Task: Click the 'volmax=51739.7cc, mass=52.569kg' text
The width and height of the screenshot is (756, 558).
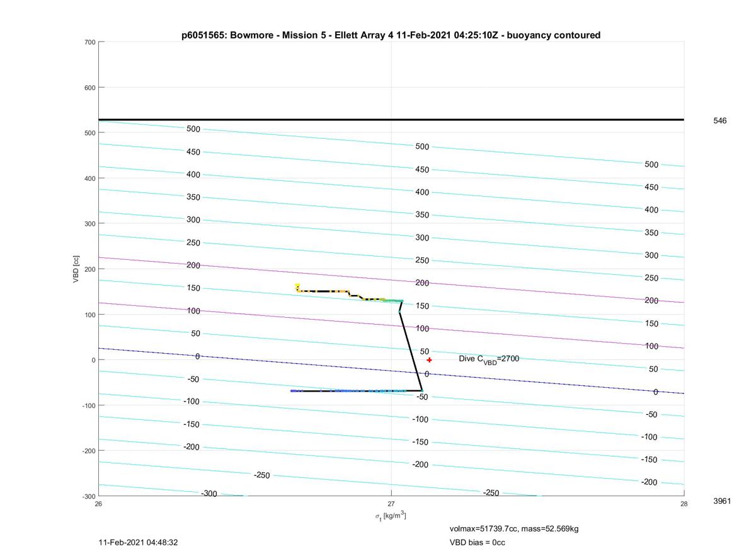Action: coord(514,528)
